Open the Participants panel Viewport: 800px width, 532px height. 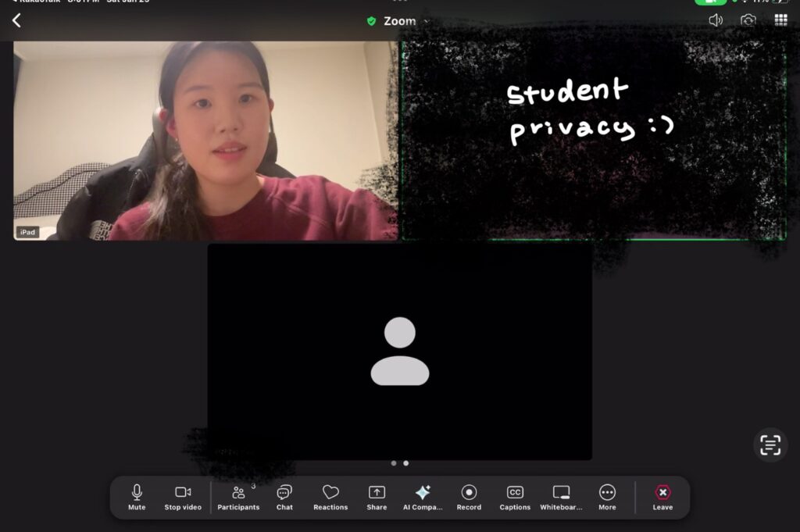tap(238, 498)
